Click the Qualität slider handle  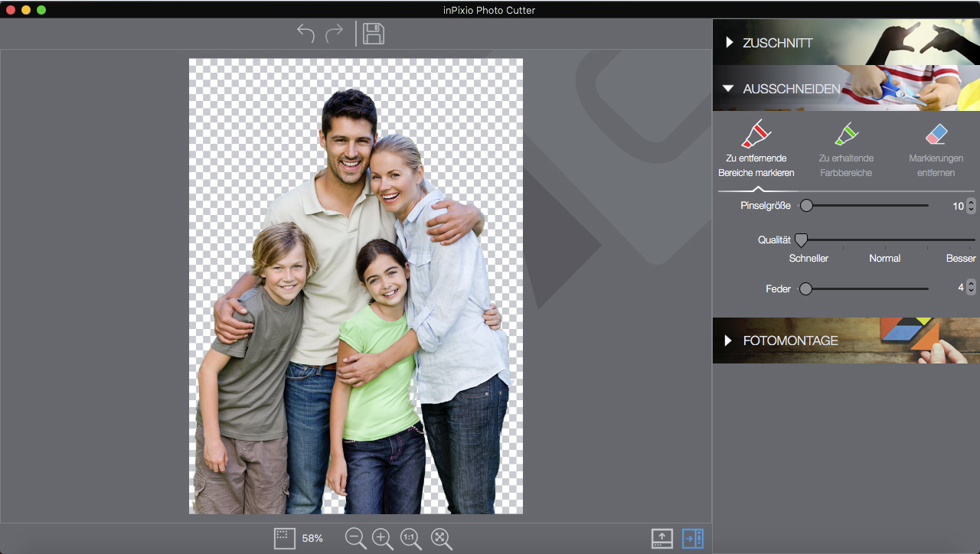(x=801, y=240)
